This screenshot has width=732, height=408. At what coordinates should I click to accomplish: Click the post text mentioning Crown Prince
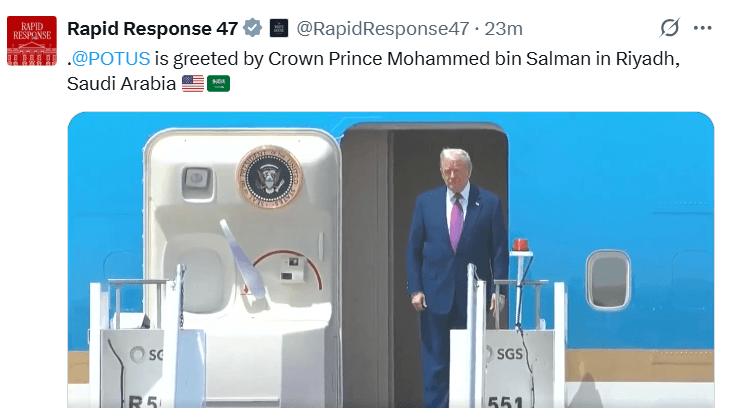coord(373,71)
